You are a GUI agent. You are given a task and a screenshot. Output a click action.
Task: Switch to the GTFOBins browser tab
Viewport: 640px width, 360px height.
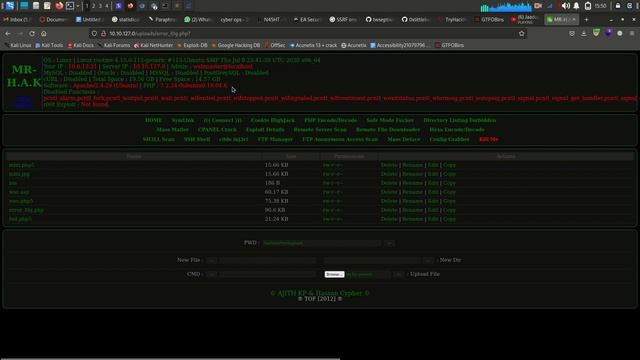pyautogui.click(x=490, y=19)
